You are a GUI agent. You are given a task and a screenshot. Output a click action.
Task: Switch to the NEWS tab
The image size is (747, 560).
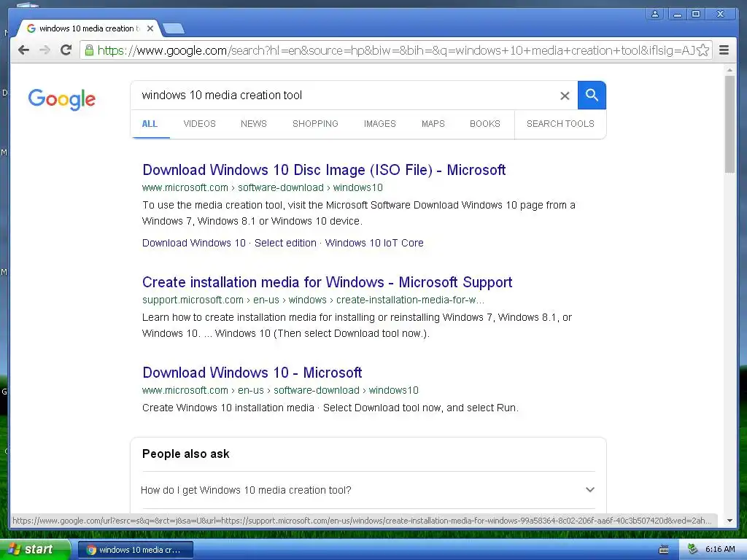click(x=253, y=124)
